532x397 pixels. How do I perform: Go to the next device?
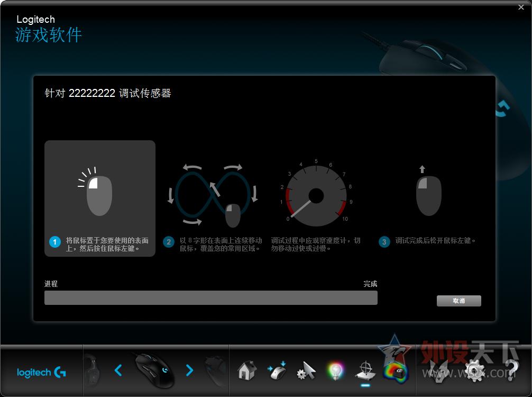(x=190, y=371)
